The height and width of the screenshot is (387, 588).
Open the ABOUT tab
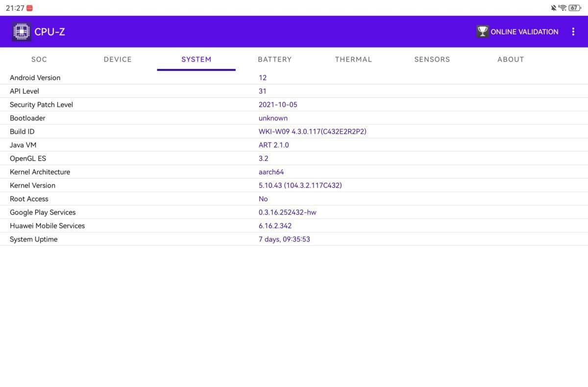(511, 59)
